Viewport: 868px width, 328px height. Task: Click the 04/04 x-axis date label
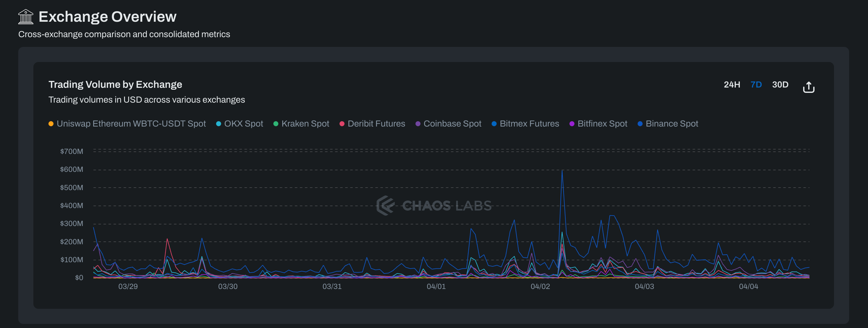click(748, 286)
